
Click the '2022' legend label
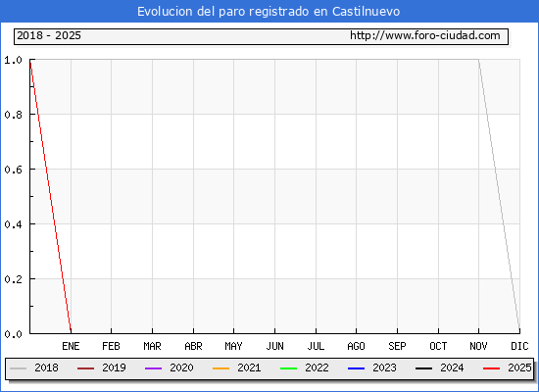pos(317,367)
